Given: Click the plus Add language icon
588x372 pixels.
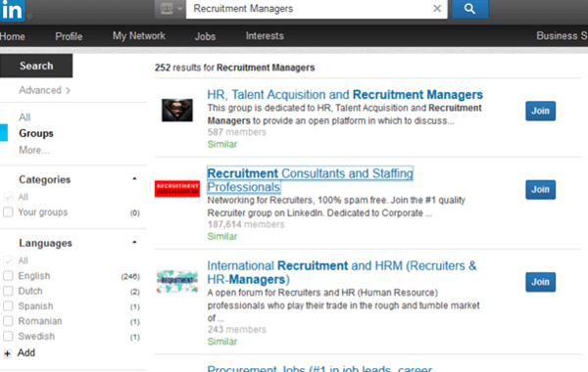Looking at the screenshot, I should [x=7, y=353].
